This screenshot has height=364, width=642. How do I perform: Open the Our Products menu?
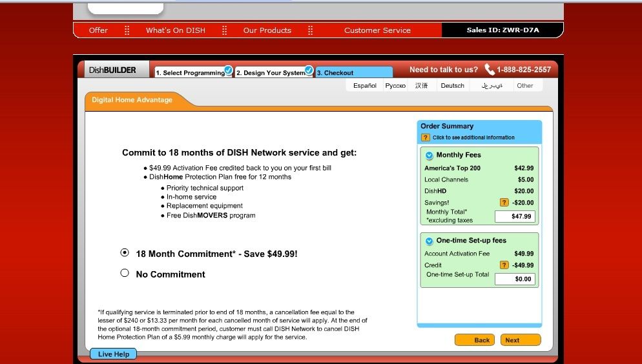(x=267, y=30)
